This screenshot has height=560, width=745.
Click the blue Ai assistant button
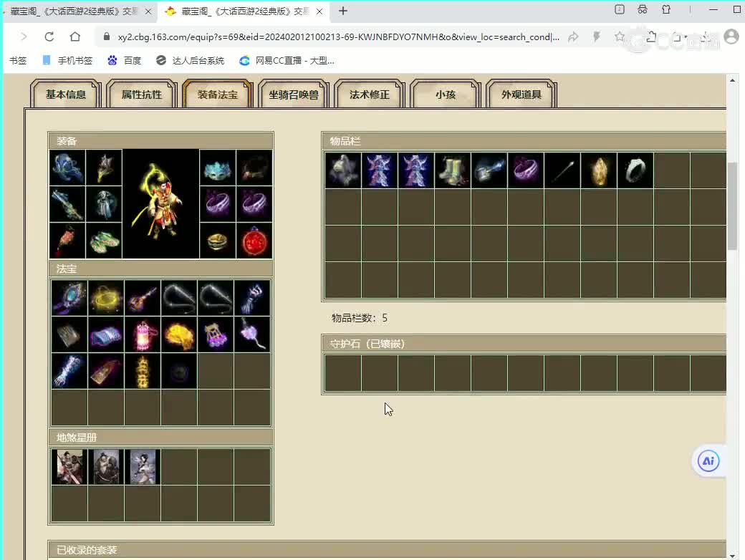point(708,460)
